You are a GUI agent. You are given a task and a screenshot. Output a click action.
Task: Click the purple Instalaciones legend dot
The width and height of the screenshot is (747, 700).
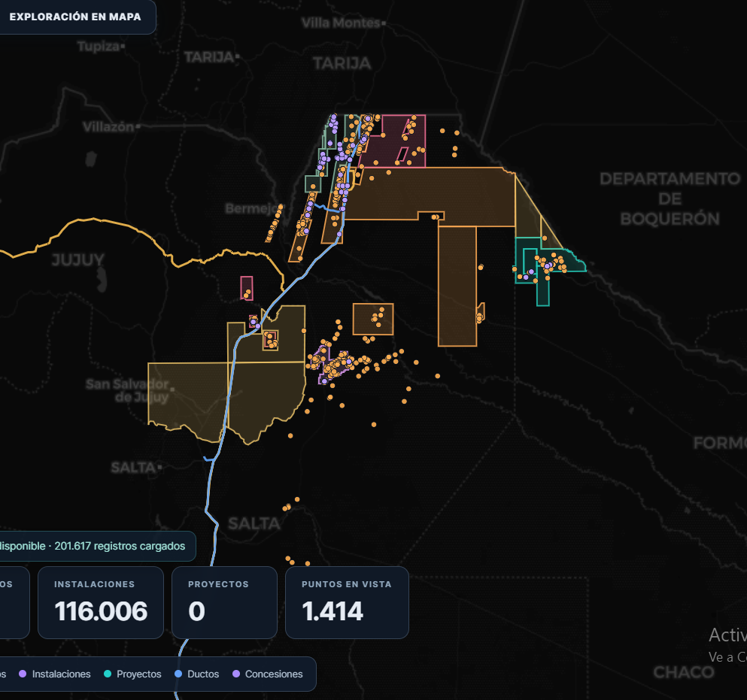(23, 674)
